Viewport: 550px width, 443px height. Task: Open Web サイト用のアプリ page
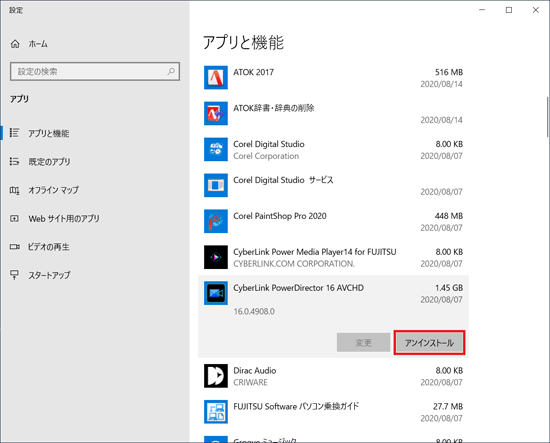click(64, 219)
